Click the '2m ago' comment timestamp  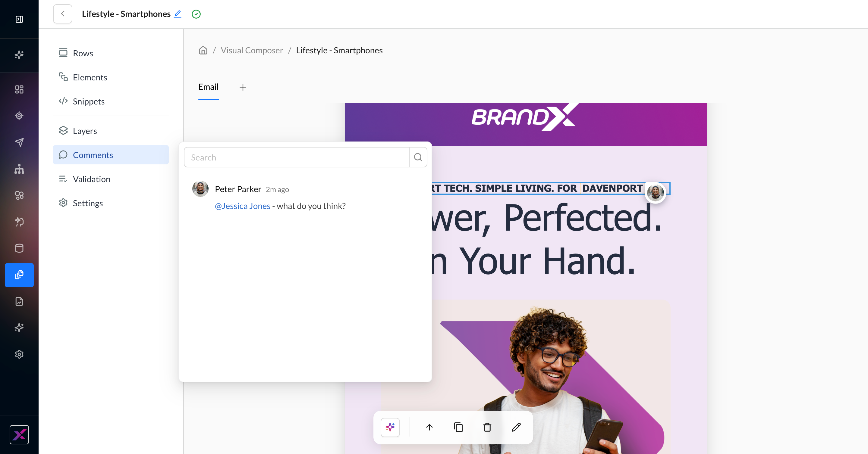point(277,189)
